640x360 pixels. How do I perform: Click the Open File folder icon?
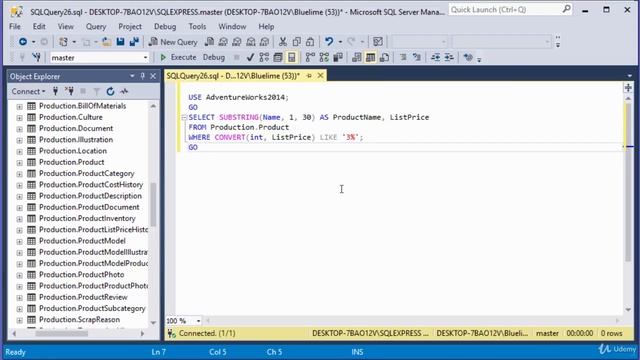point(107,42)
